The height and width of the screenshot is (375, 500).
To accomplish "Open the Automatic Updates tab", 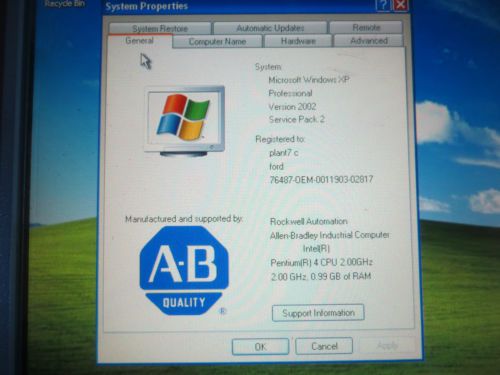I will tap(270, 28).
